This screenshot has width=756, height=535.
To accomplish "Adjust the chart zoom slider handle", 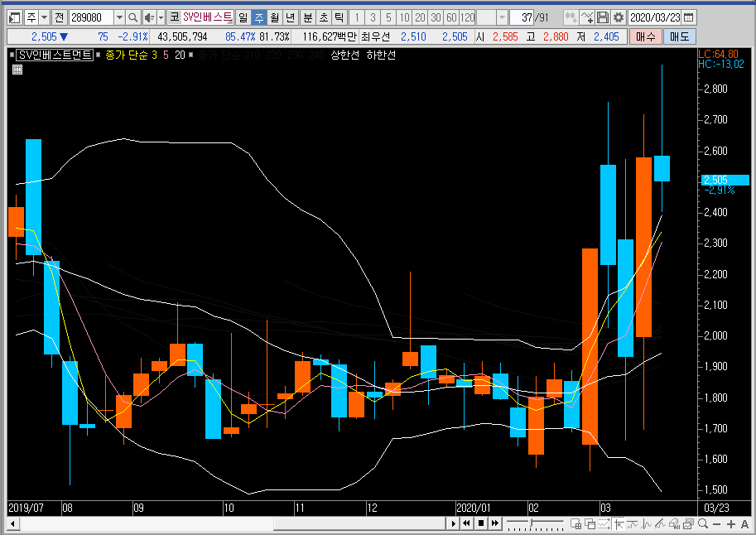I will click(x=532, y=523).
